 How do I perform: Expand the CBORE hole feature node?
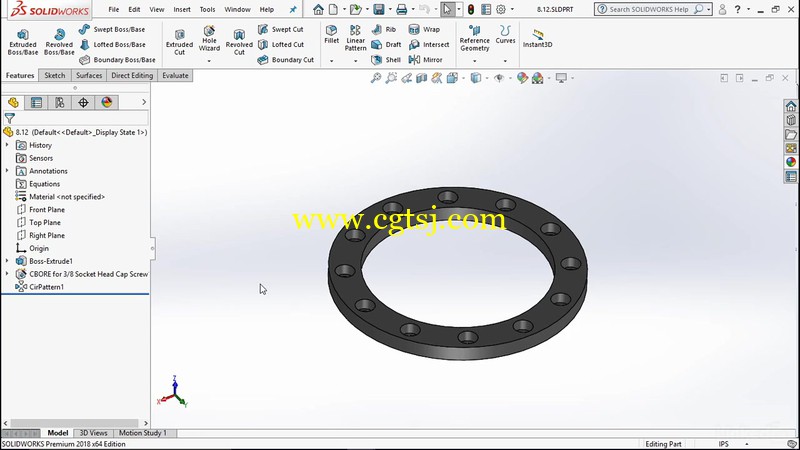click(7, 274)
